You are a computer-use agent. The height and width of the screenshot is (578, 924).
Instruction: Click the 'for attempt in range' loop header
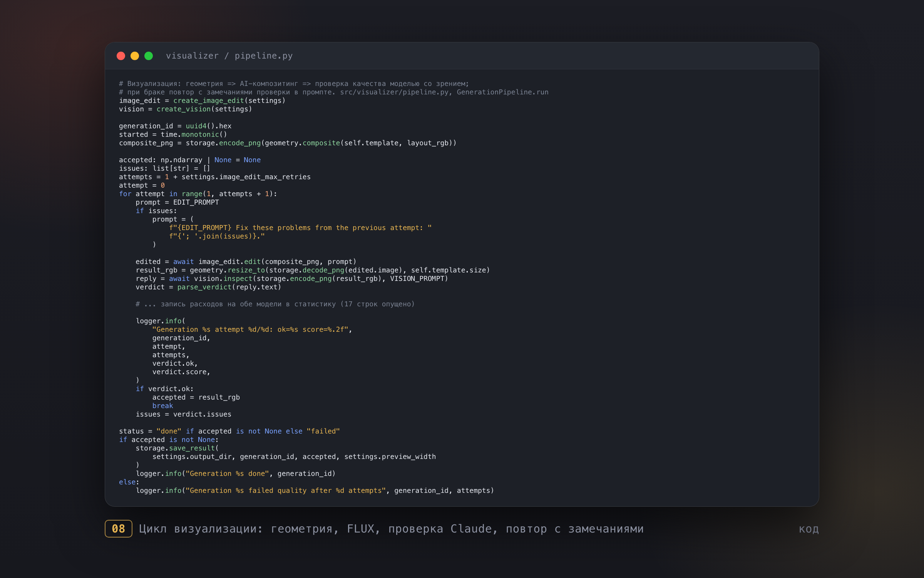point(198,194)
